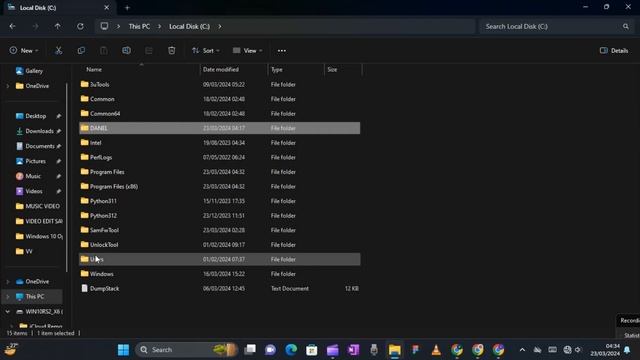Open Microsoft Store from taskbar
The height and width of the screenshot is (360, 640).
pos(311,350)
